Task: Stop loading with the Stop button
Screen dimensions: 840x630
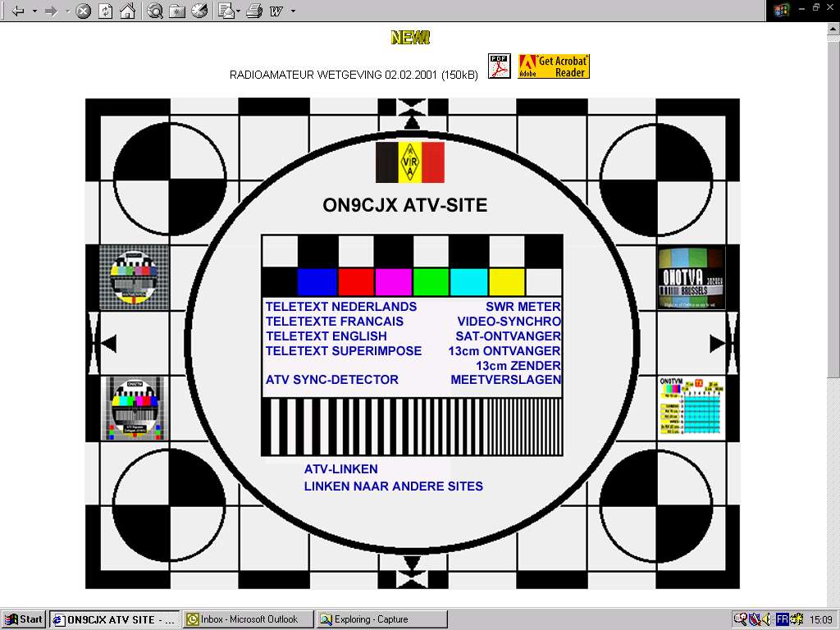Action: point(83,11)
